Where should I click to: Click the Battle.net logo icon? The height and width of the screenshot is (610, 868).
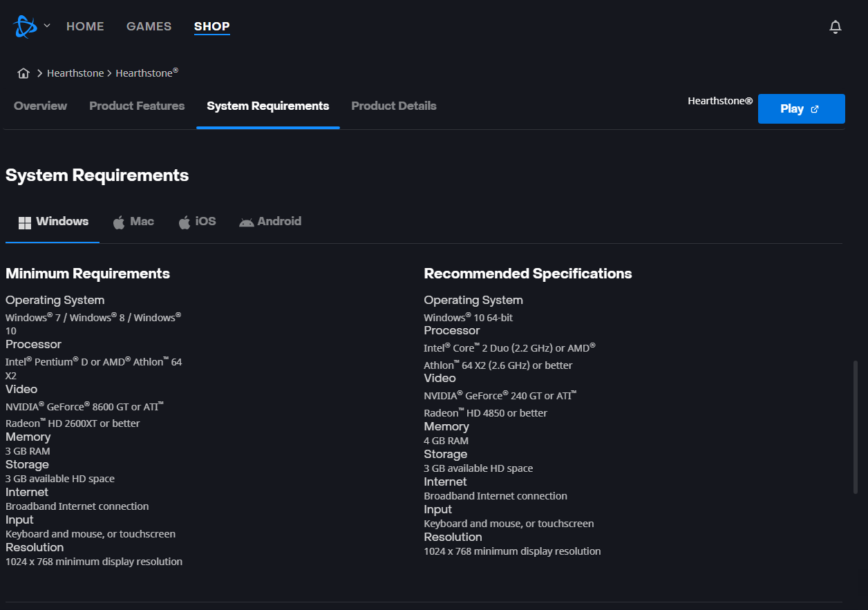[25, 26]
